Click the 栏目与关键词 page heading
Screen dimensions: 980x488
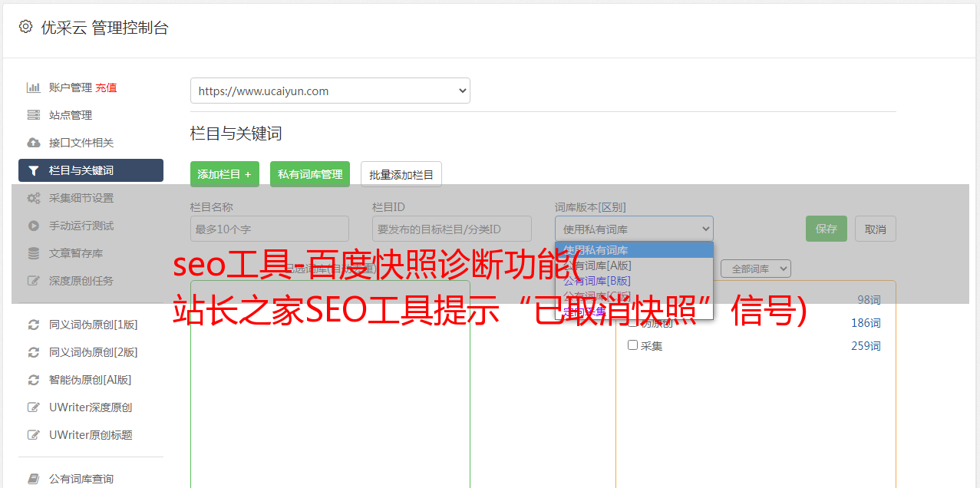236,134
